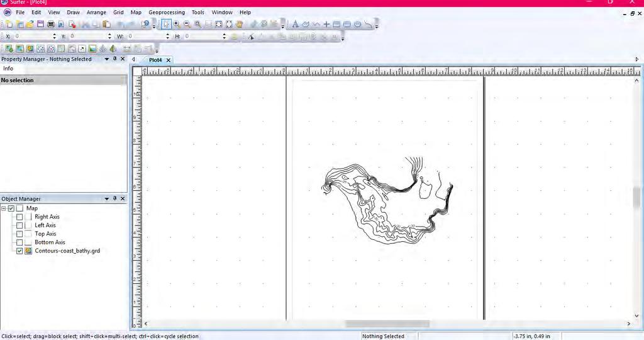Collapse the Map tree node
644x340 pixels.
point(4,208)
